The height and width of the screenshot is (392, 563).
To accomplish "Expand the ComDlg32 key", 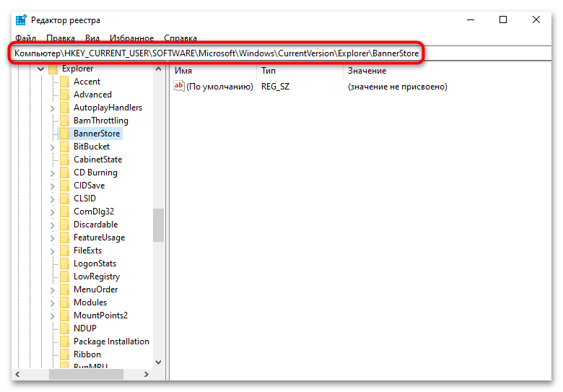I will pyautogui.click(x=53, y=212).
